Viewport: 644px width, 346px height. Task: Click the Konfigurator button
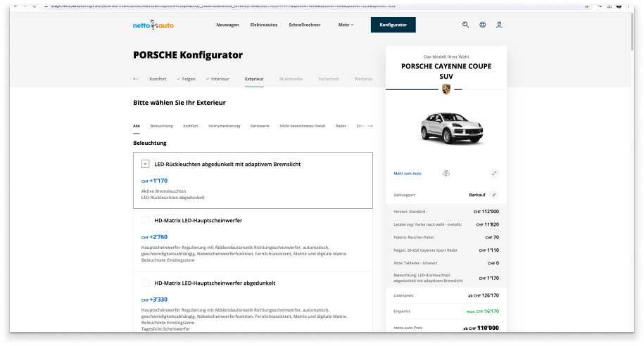tap(393, 25)
